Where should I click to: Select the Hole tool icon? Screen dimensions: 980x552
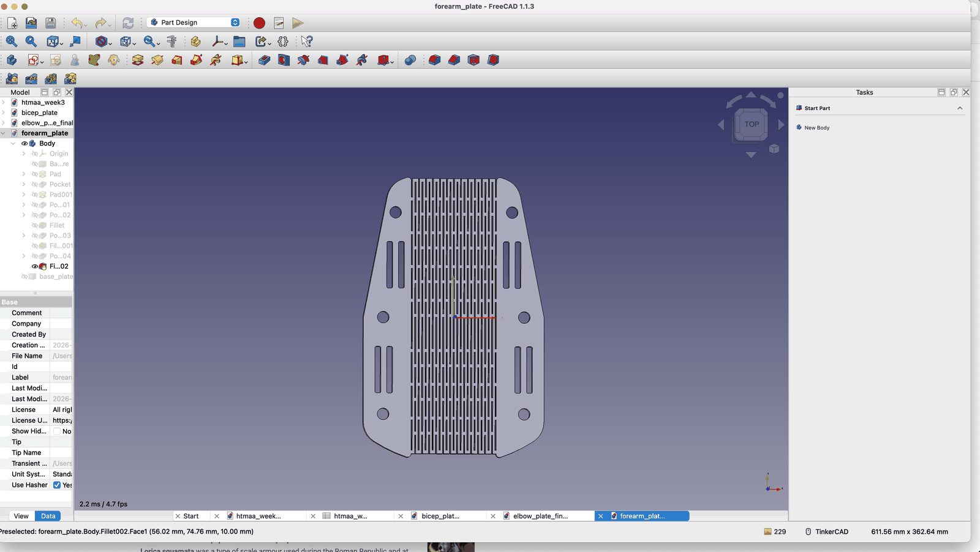[x=284, y=60]
